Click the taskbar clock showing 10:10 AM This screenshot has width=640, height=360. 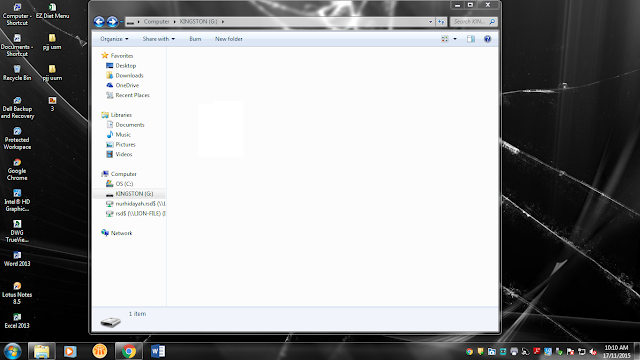coord(616,351)
